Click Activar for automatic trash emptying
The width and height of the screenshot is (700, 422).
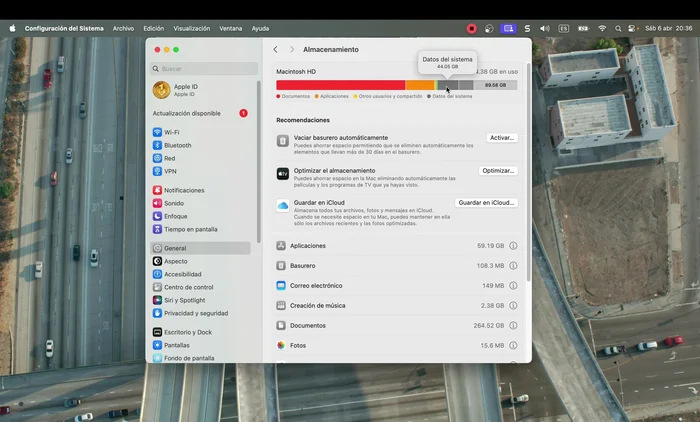click(502, 138)
